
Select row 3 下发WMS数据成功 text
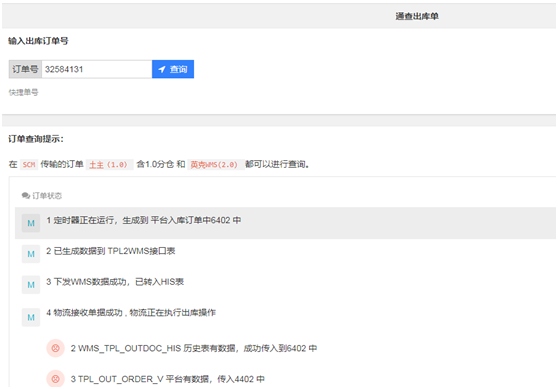click(115, 282)
